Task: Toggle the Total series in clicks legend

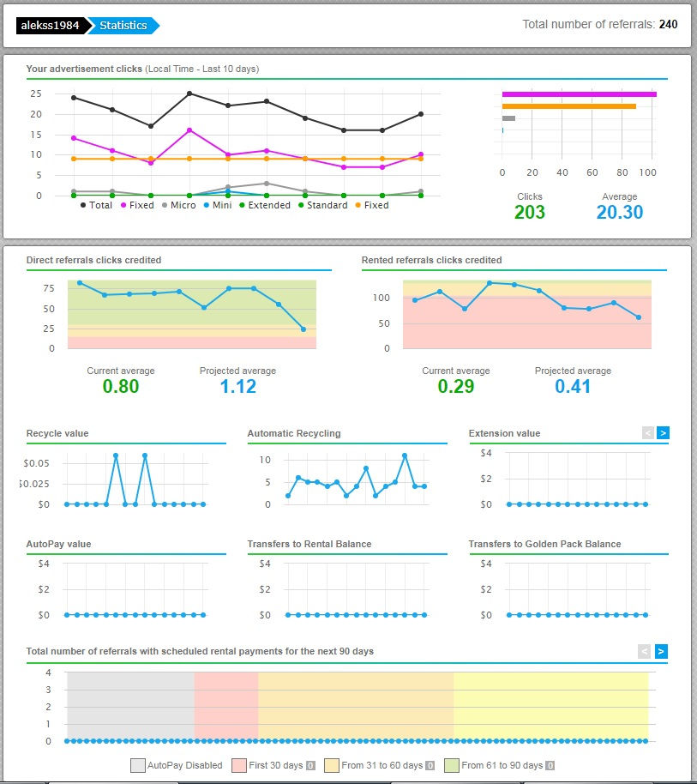Action: (x=95, y=206)
